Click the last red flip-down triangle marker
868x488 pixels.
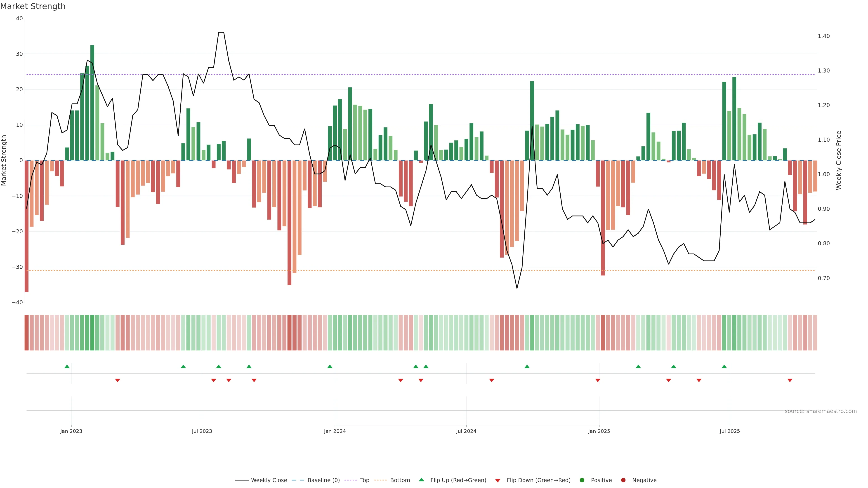tap(790, 380)
